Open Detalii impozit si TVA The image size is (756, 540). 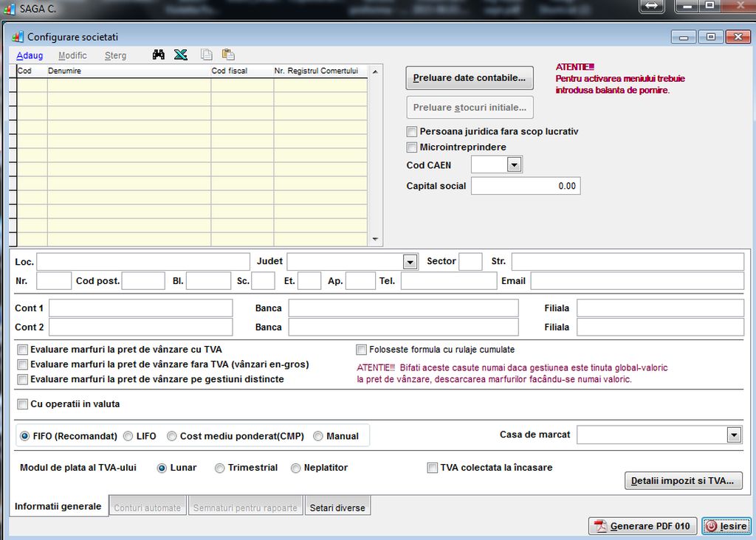click(683, 480)
